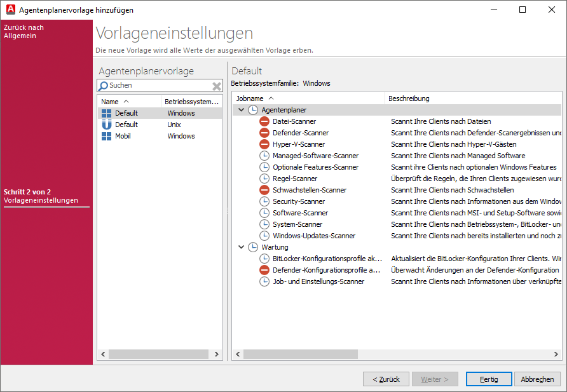The width and height of the screenshot is (567, 392).
Task: Click the clock icon beside Managed-Software-Scanner
Action: pos(264,156)
